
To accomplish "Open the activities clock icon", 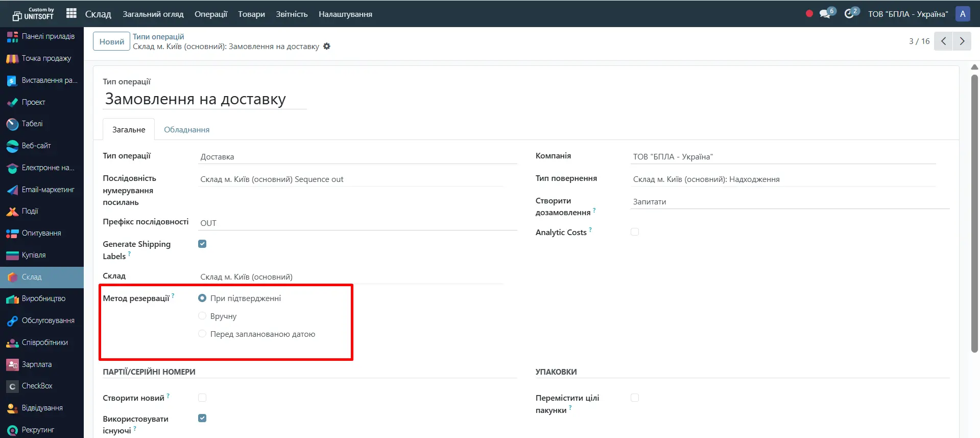I will point(849,14).
